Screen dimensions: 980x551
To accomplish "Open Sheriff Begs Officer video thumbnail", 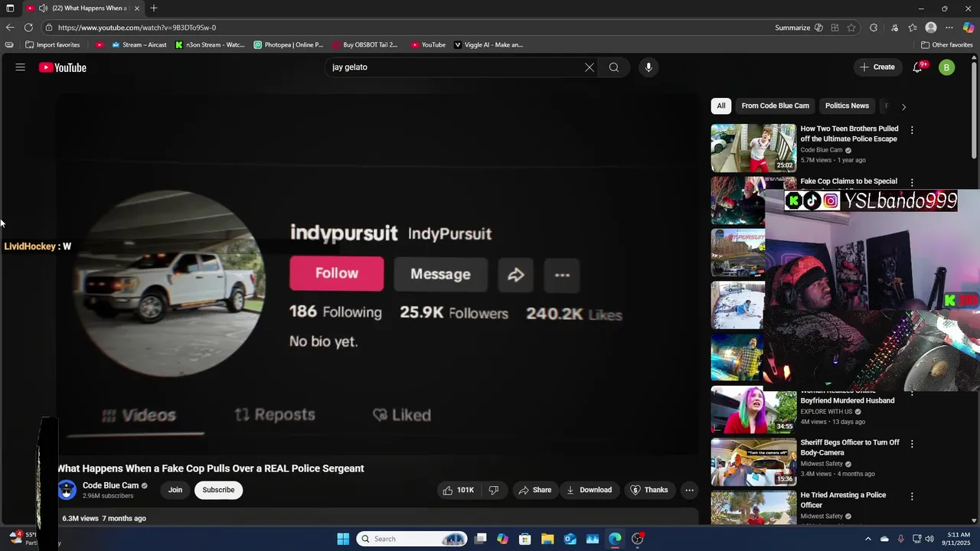I will (x=753, y=462).
